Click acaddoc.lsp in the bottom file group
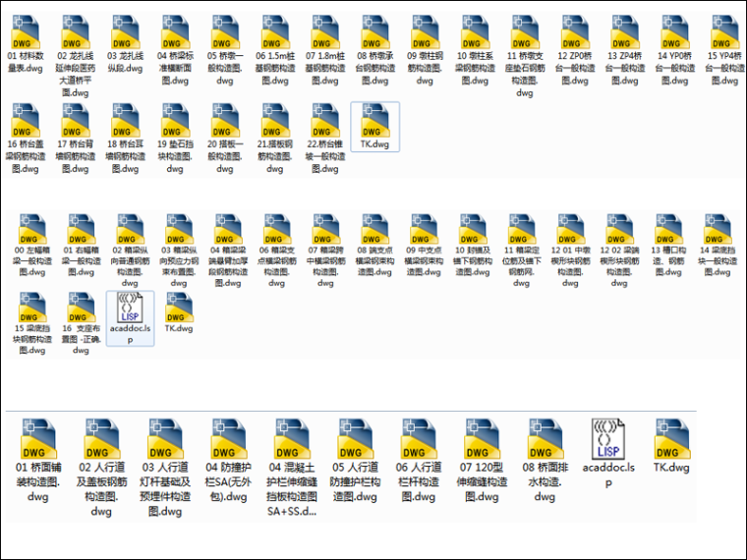Screen dimensions: 747x560 click(x=607, y=438)
